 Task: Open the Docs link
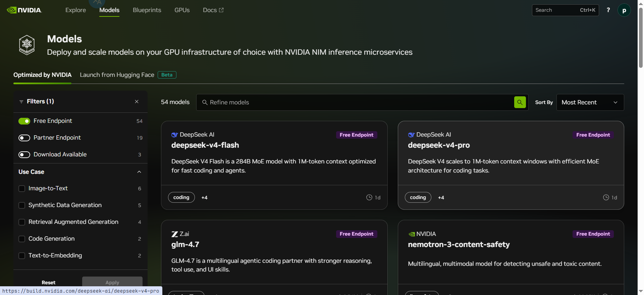[213, 10]
